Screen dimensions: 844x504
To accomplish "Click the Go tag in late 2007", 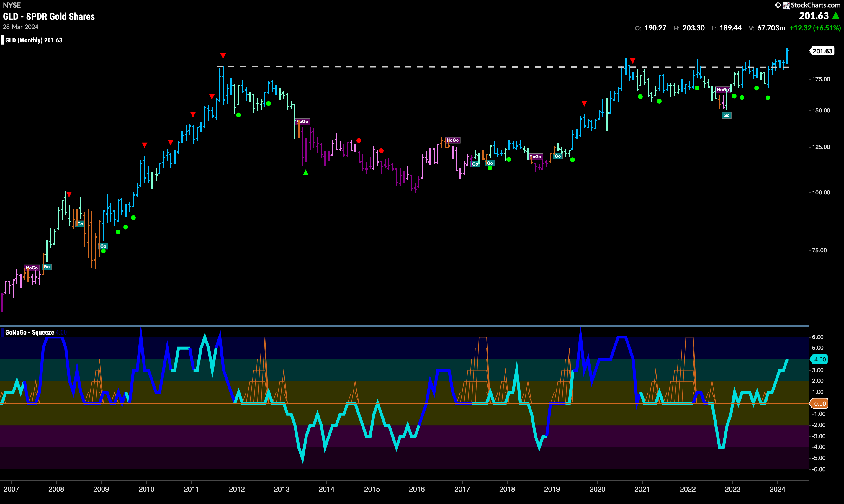I will pyautogui.click(x=47, y=266).
